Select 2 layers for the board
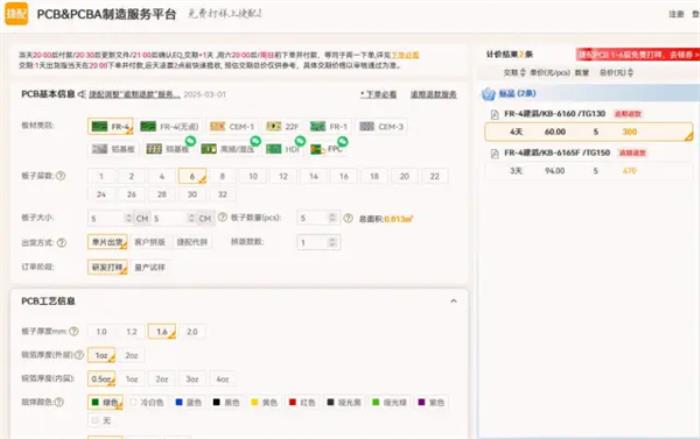The width and height of the screenshot is (700, 439). [131, 176]
